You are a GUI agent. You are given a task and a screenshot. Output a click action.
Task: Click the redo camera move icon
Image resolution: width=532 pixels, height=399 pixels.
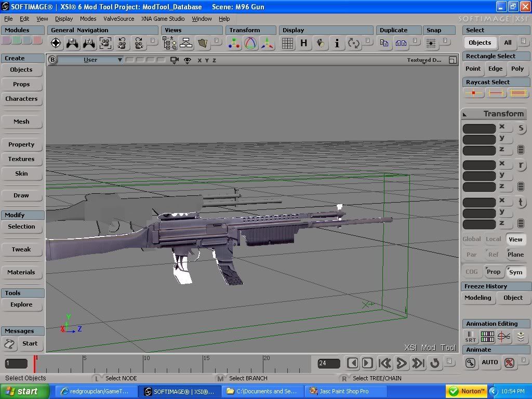pyautogui.click(x=138, y=43)
